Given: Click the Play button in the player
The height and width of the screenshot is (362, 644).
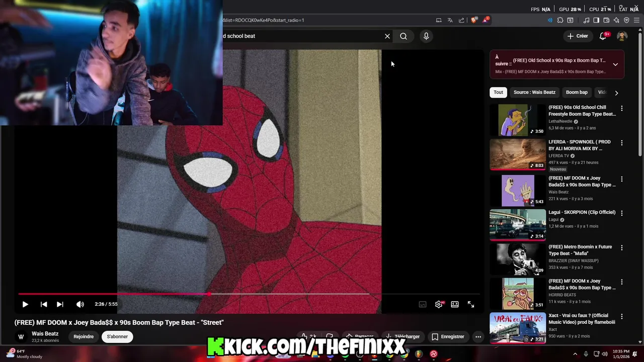Looking at the screenshot, I should point(25,304).
